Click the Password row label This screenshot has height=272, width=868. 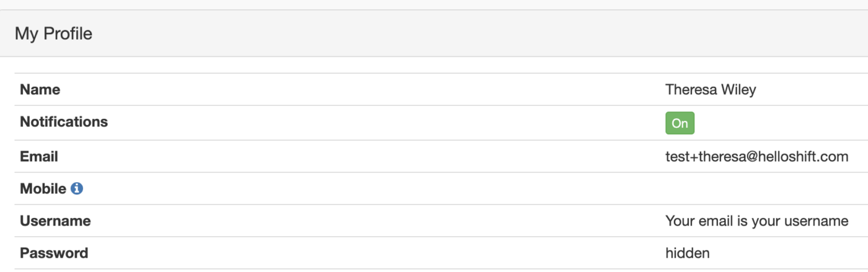click(x=54, y=253)
